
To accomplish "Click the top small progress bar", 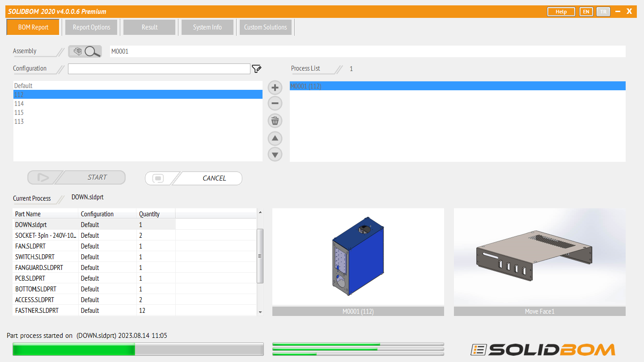I will pyautogui.click(x=358, y=345).
